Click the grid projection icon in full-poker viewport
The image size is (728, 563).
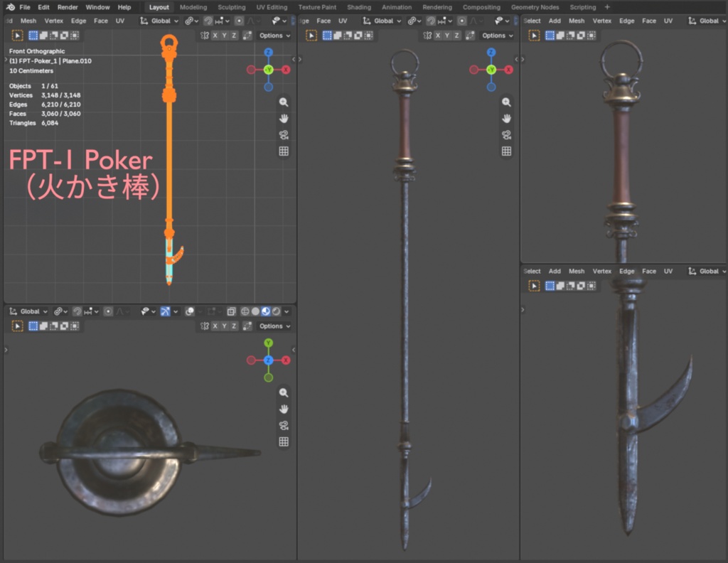(x=506, y=151)
